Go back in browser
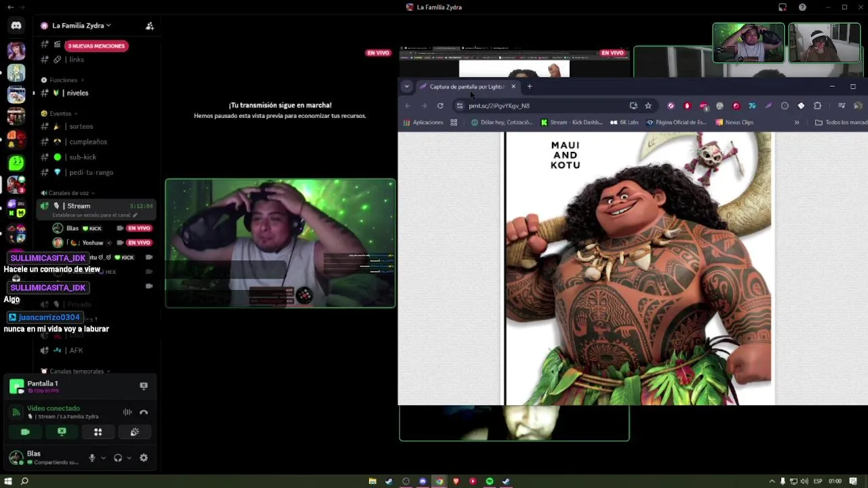This screenshot has width=868, height=488. tap(408, 106)
